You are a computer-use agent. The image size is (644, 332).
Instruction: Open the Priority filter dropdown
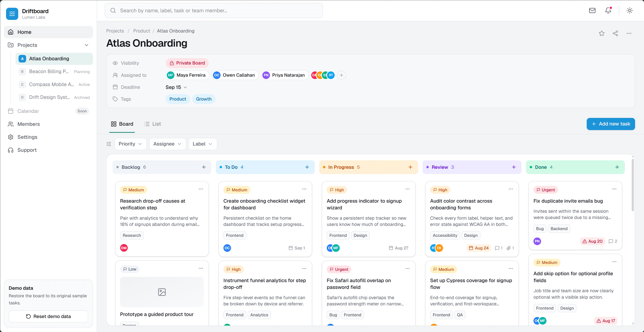(130, 144)
